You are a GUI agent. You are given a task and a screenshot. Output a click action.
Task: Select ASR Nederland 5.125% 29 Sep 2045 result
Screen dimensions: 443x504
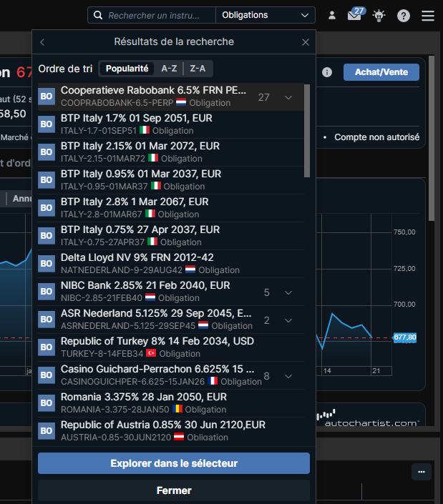171,320
